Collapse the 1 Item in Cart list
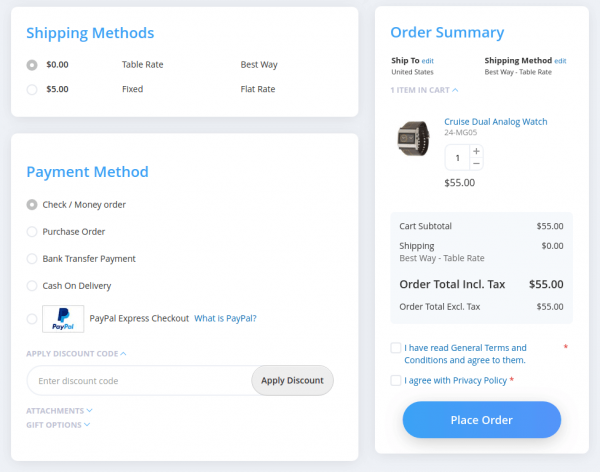Image resolution: width=600 pixels, height=472 pixels. (x=425, y=90)
